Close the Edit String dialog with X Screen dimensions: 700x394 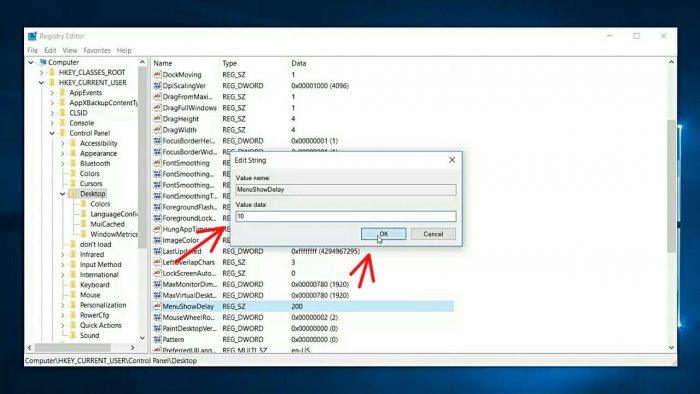click(452, 160)
